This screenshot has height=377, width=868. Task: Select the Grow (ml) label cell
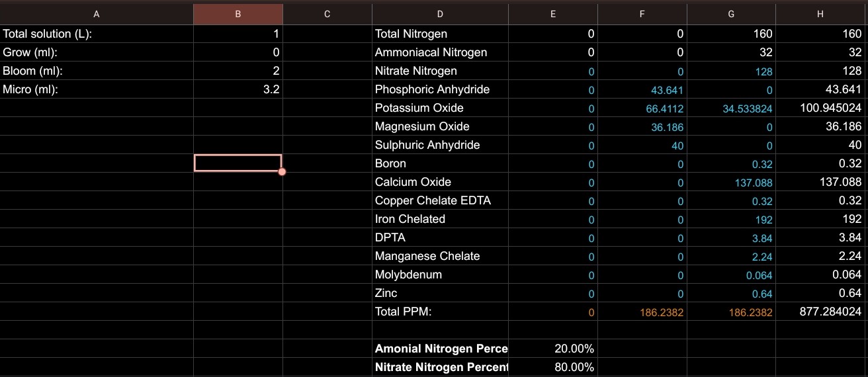(97, 52)
